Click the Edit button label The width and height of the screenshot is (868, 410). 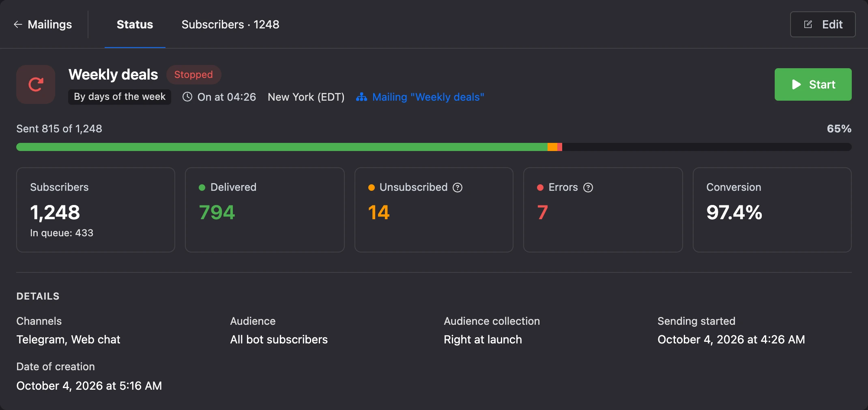pyautogui.click(x=832, y=24)
